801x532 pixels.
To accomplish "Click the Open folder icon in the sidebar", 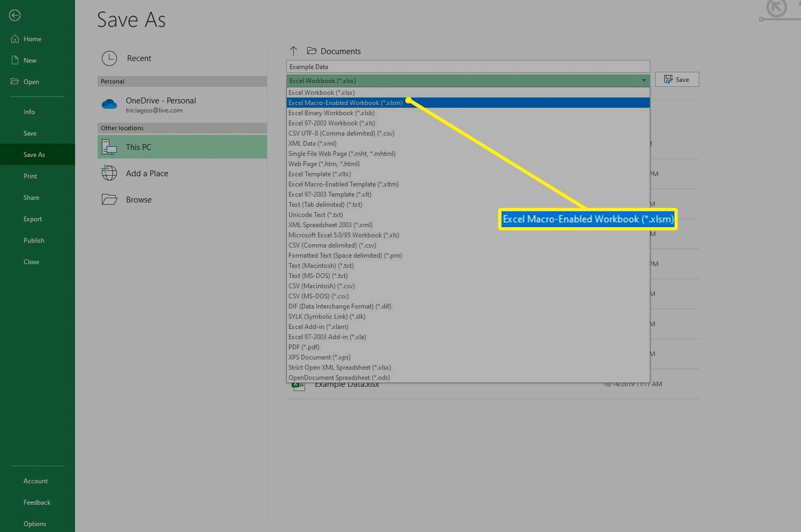I will pos(15,81).
